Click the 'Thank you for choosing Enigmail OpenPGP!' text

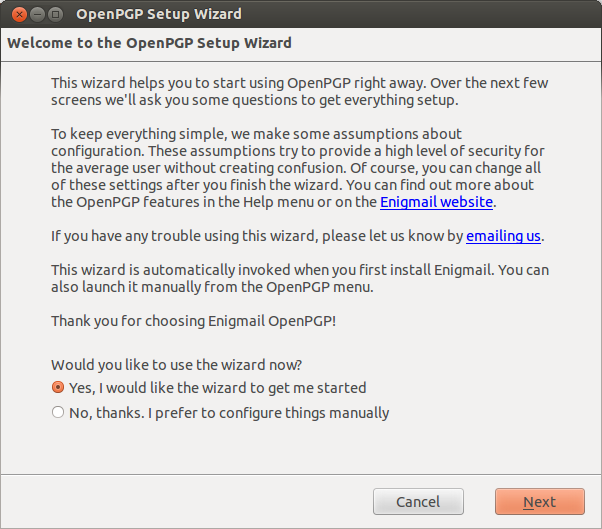pos(194,321)
